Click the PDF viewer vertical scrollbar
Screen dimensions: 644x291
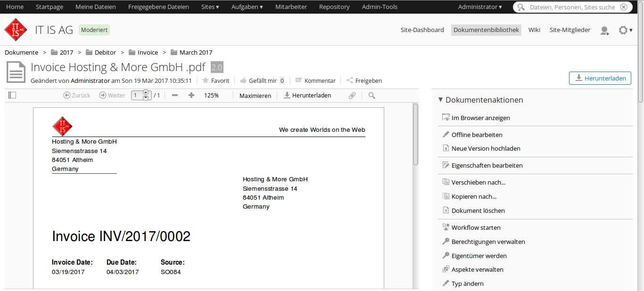[415, 134]
